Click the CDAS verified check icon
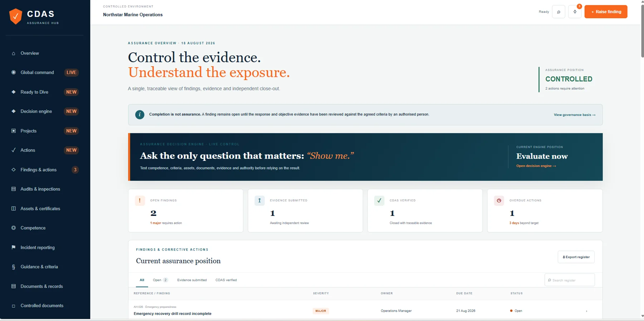This screenshot has height=321, width=644. [379, 201]
